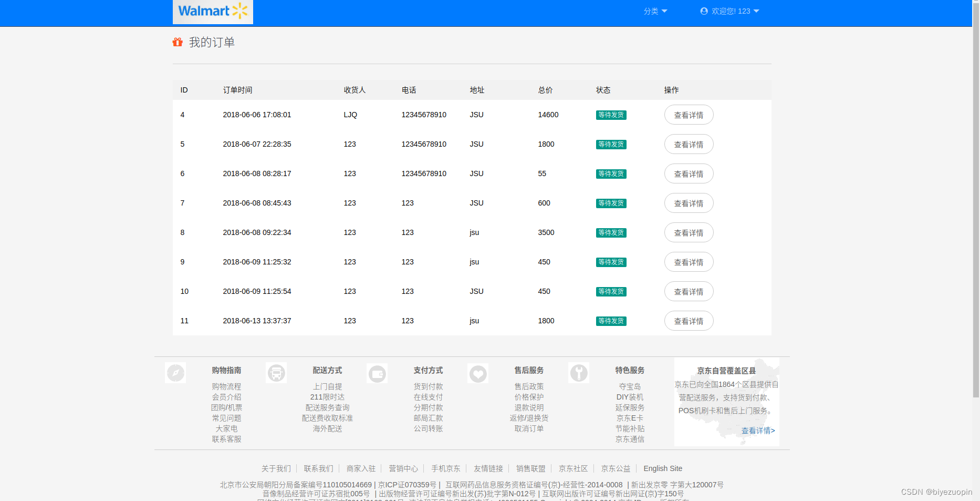980x501 pixels.
Task: Click 等待发货 status badge for order 11
Action: [x=611, y=321]
